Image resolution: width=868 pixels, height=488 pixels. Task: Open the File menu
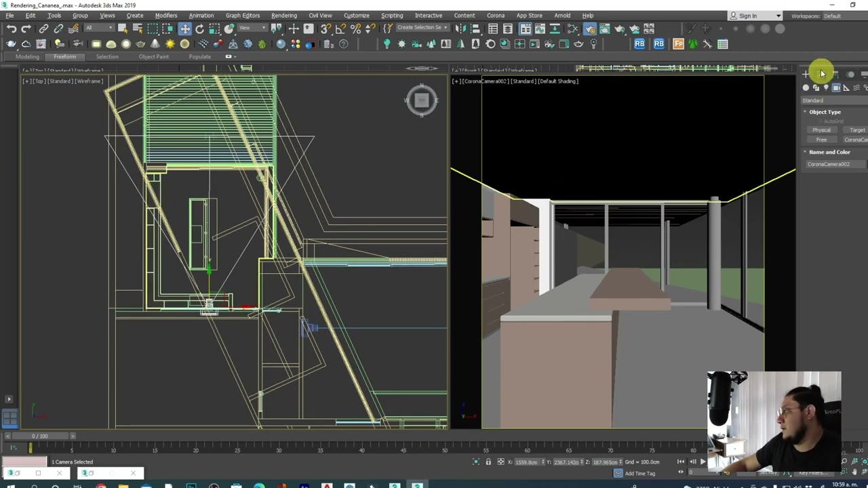[x=10, y=16]
